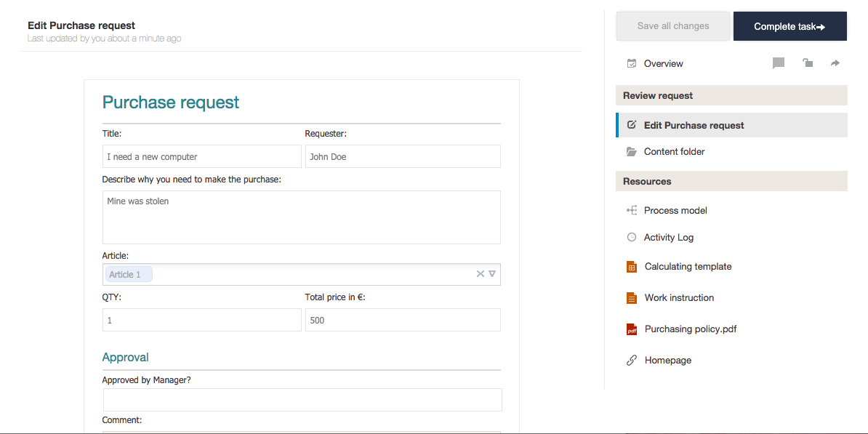868x434 pixels.
Task: Open the Approved by Manager field
Action: point(302,400)
